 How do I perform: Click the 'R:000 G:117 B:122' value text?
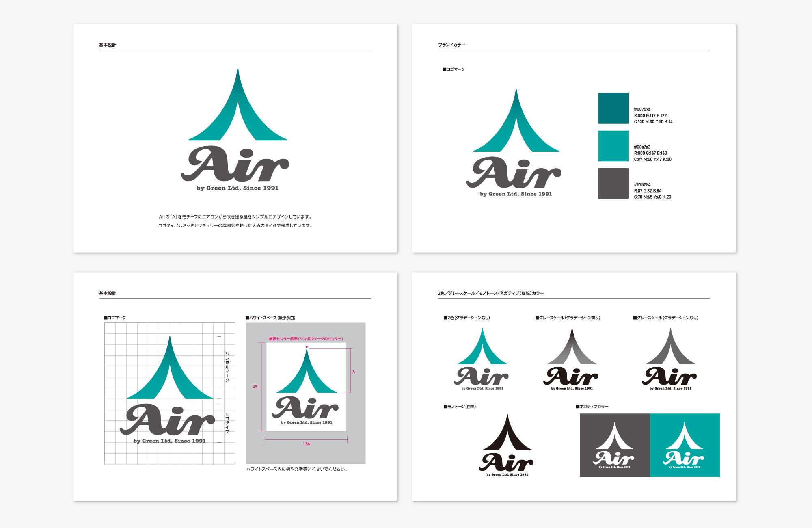pyautogui.click(x=650, y=115)
